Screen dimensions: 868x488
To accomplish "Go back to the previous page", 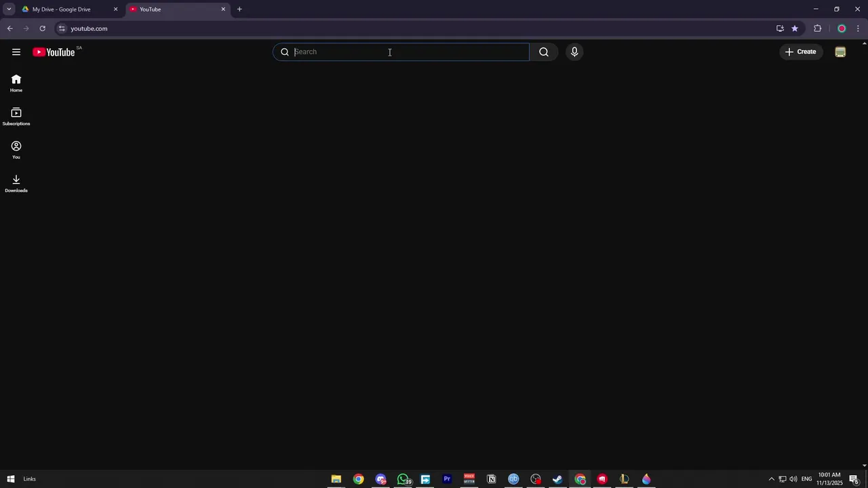I will [9, 28].
